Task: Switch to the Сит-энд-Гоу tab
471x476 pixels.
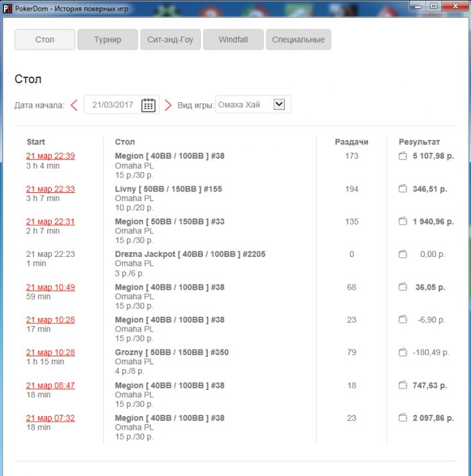Action: 170,40
